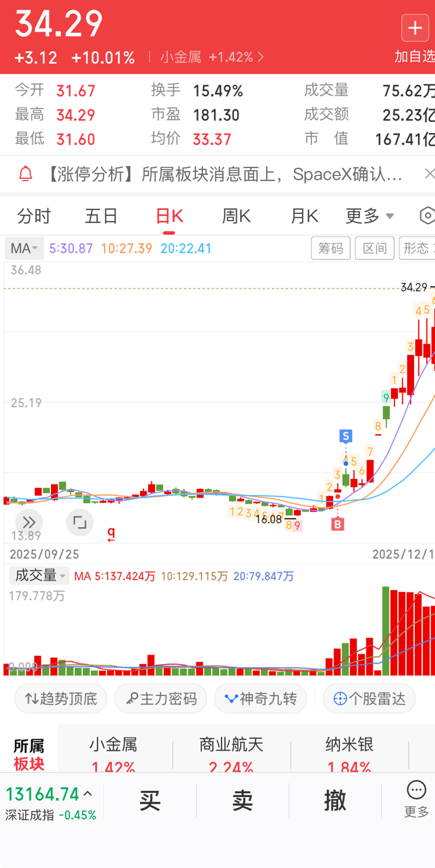Image resolution: width=435 pixels, height=868 pixels.
Task: Open the 涨停分析 alert bell icon
Action: click(25, 173)
